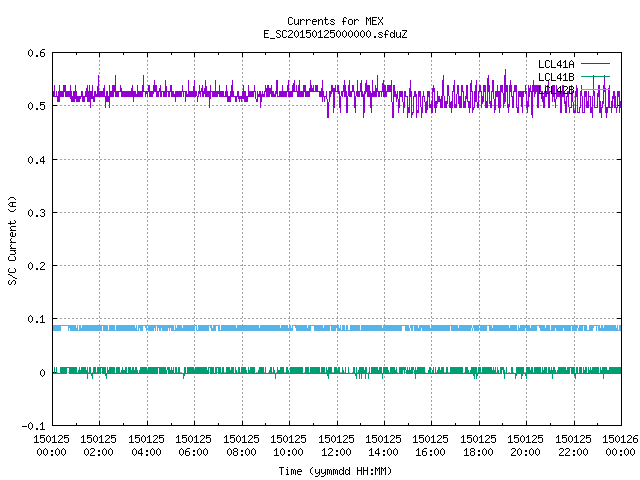The image size is (640, 480).
Task: Click the purple line sample beside LCL41A
Action: pyautogui.click(x=595, y=64)
